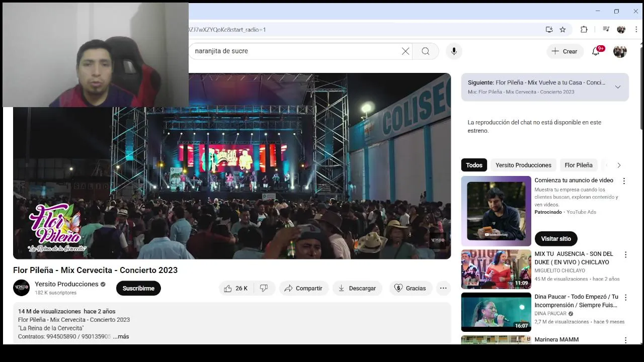Click the Visitar sitio button
Viewport: 644px width, 362px height.
pyautogui.click(x=556, y=239)
